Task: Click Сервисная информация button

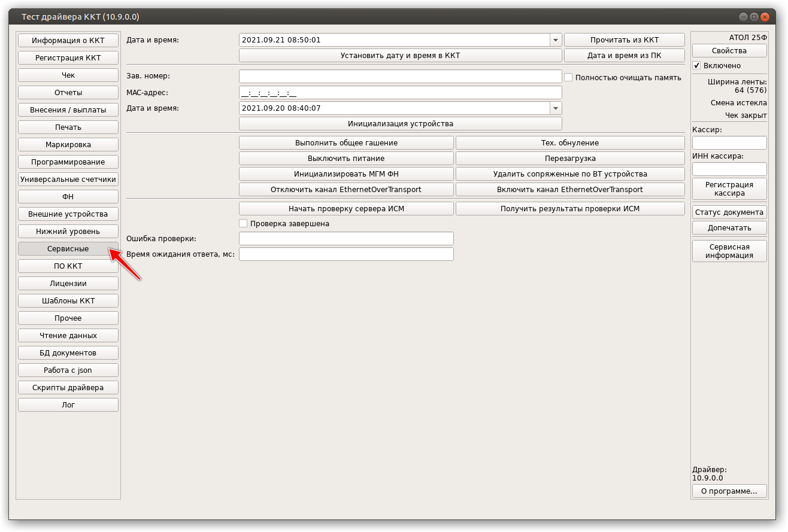Action: tap(729, 251)
